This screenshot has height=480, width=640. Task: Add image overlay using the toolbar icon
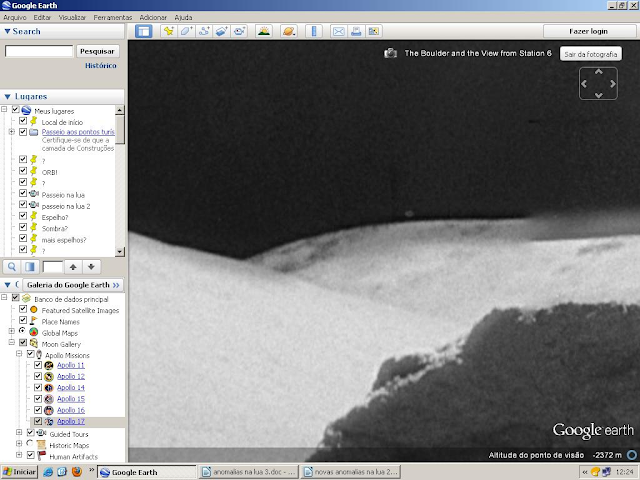221,31
